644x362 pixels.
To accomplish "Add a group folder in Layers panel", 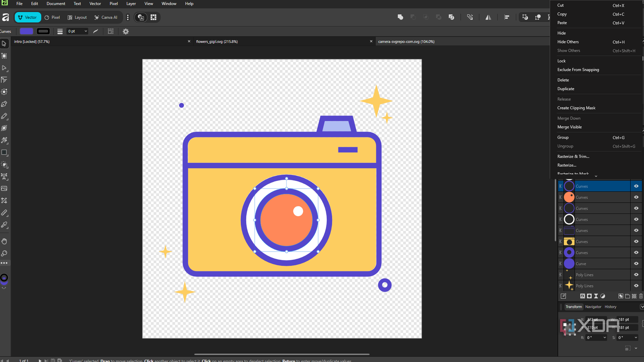I will click(628, 296).
